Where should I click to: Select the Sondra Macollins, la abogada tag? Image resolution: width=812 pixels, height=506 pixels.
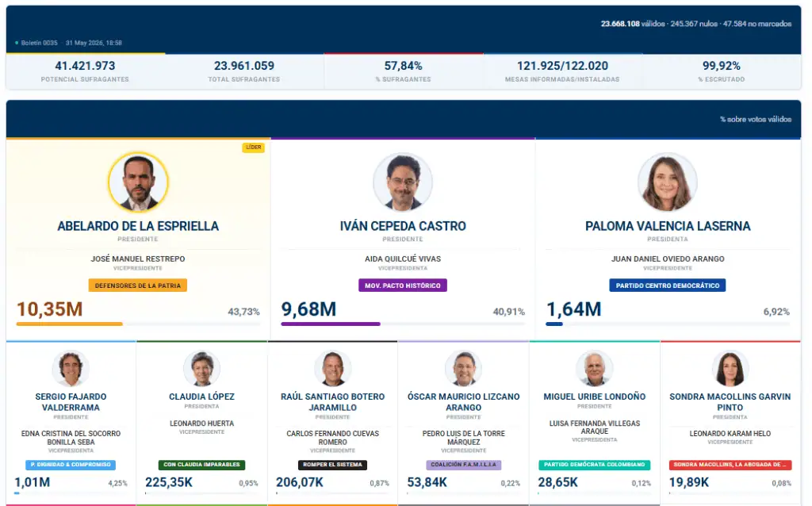[x=730, y=465]
